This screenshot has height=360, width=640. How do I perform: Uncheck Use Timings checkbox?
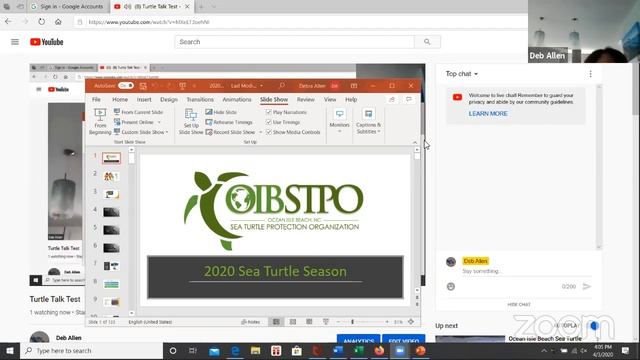(269, 122)
